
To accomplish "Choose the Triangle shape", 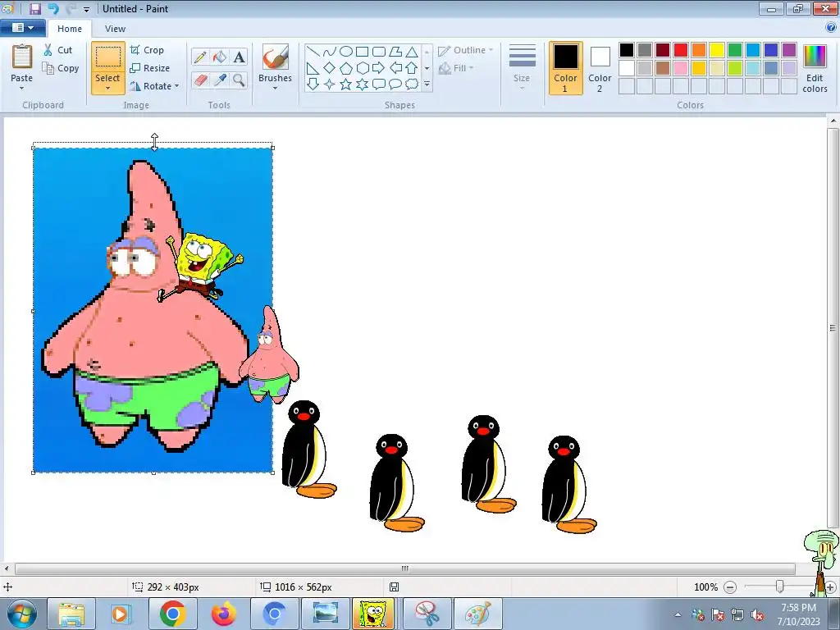I will (412, 52).
